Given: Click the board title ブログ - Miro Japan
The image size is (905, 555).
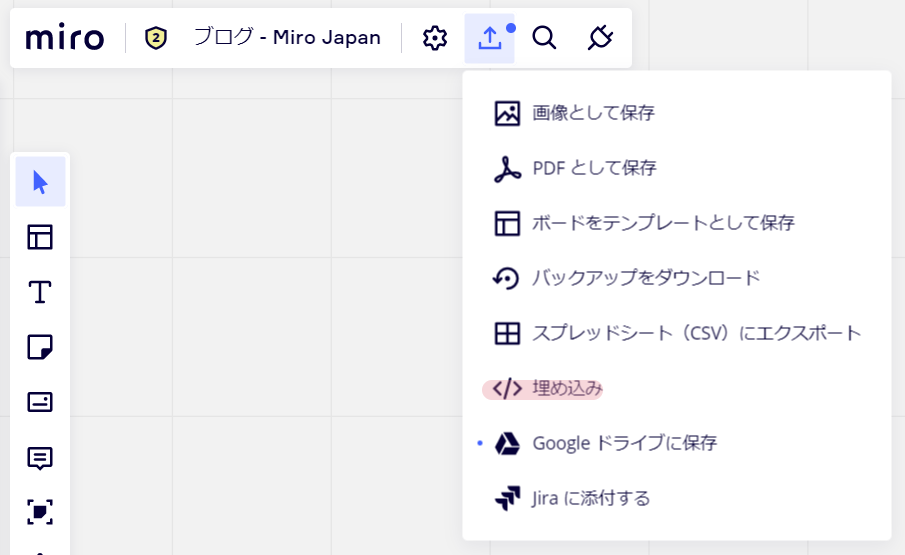Looking at the screenshot, I should [287, 38].
